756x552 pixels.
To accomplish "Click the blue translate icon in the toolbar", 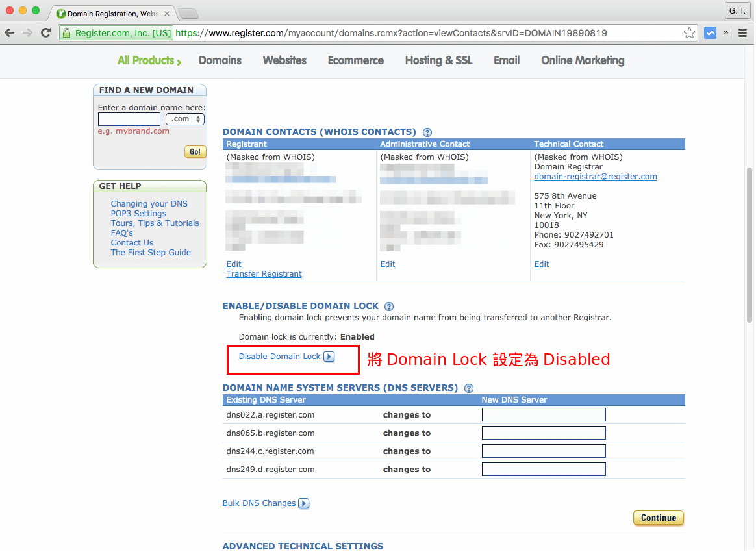I will (x=710, y=32).
